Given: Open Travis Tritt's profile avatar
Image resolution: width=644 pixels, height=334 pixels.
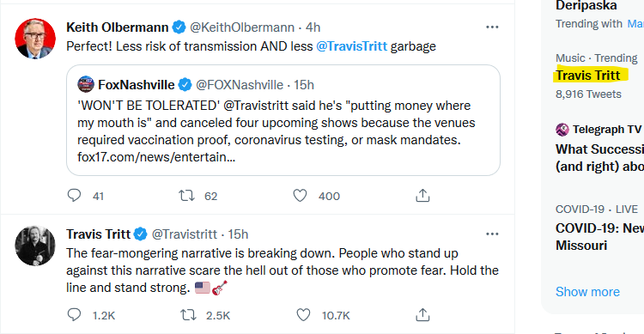Looking at the screenshot, I should (35, 246).
